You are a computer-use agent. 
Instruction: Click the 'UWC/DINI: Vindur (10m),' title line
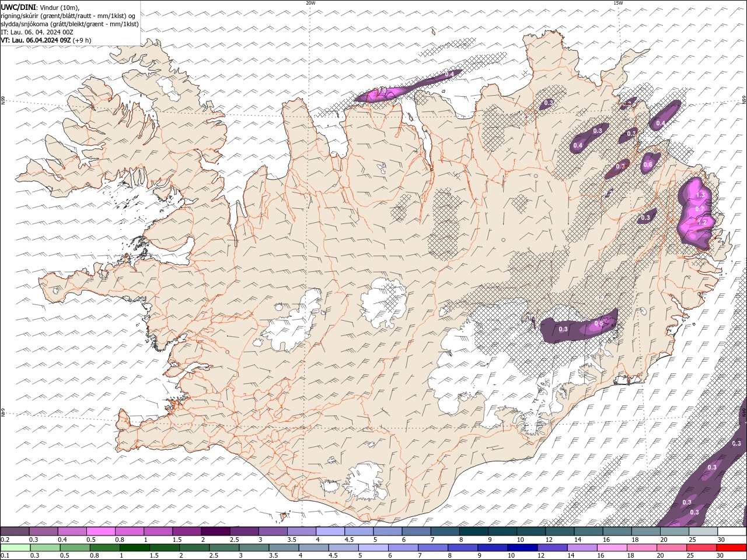pyautogui.click(x=40, y=7)
